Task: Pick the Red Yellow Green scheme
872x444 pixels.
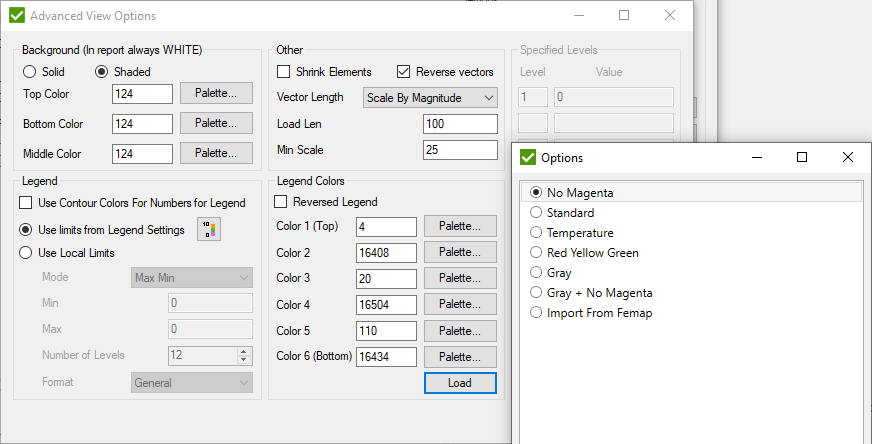Action: (536, 253)
